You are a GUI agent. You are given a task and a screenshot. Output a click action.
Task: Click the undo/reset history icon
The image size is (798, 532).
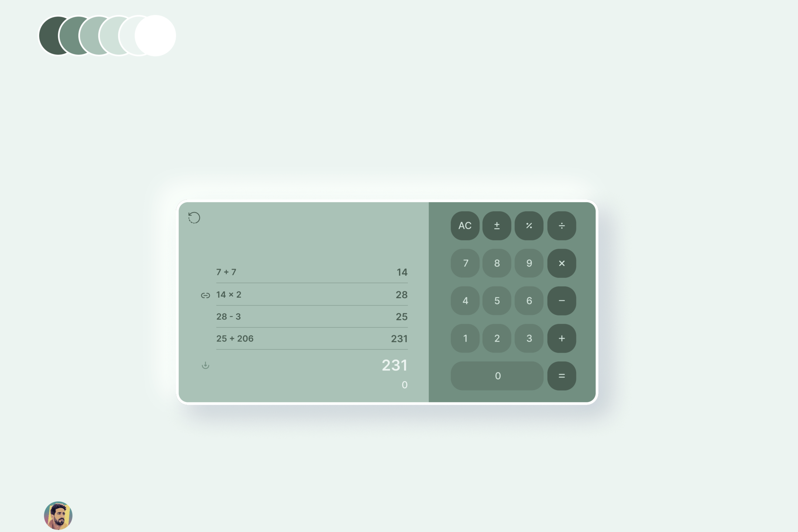[x=194, y=217]
